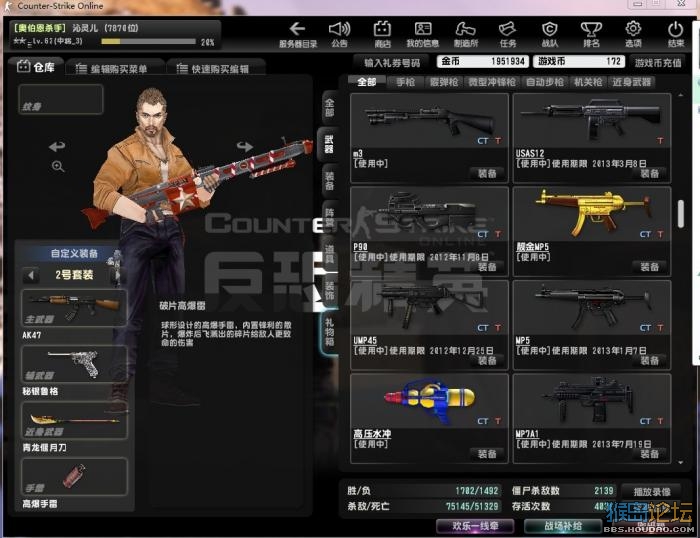Rotate character right with curved arrow

[x=245, y=146]
